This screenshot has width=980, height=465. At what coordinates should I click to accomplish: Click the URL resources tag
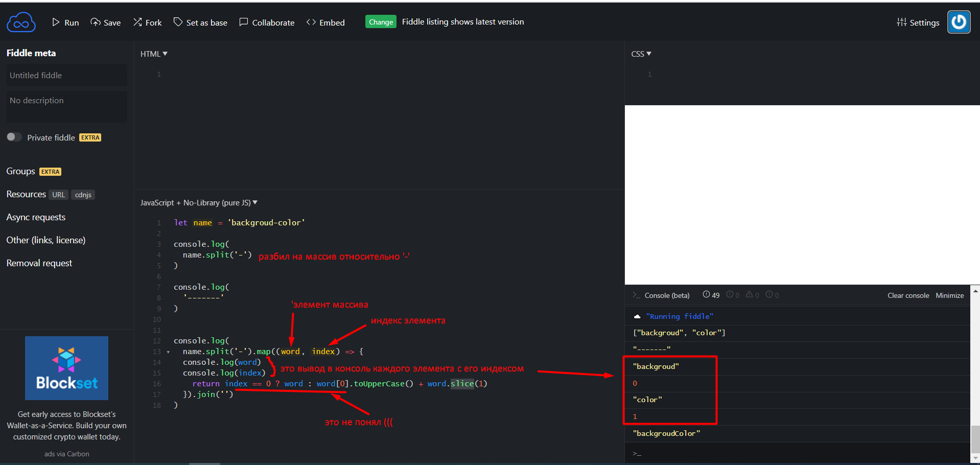coord(59,195)
